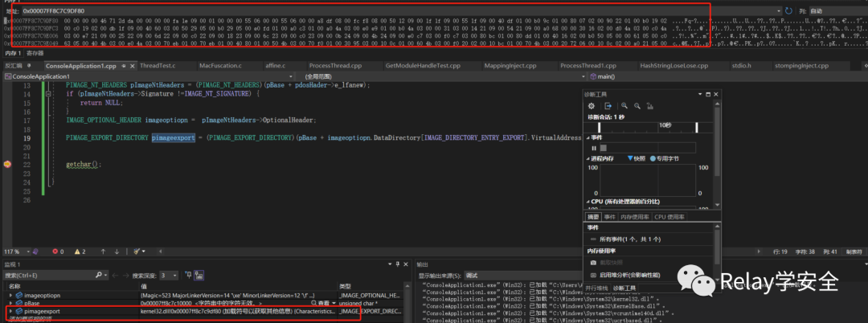Pause the events track in diagnostic tools

pos(595,148)
